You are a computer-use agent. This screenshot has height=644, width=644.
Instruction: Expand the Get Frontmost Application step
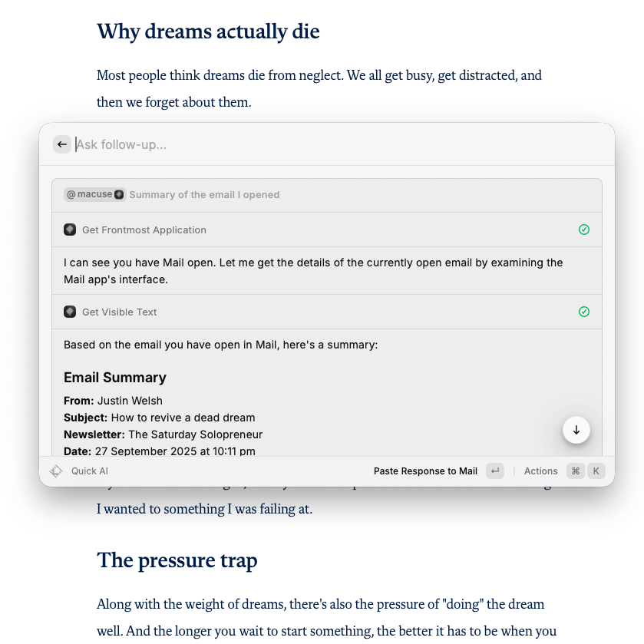pyautogui.click(x=144, y=230)
